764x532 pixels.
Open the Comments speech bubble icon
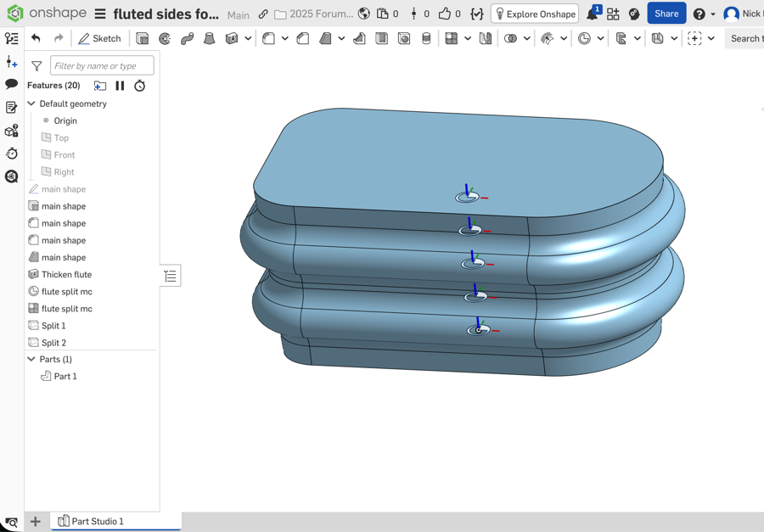click(x=11, y=84)
